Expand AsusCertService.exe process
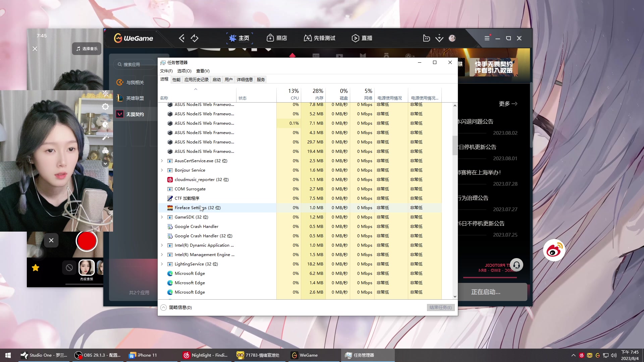The width and height of the screenshot is (644, 362). [162, 161]
